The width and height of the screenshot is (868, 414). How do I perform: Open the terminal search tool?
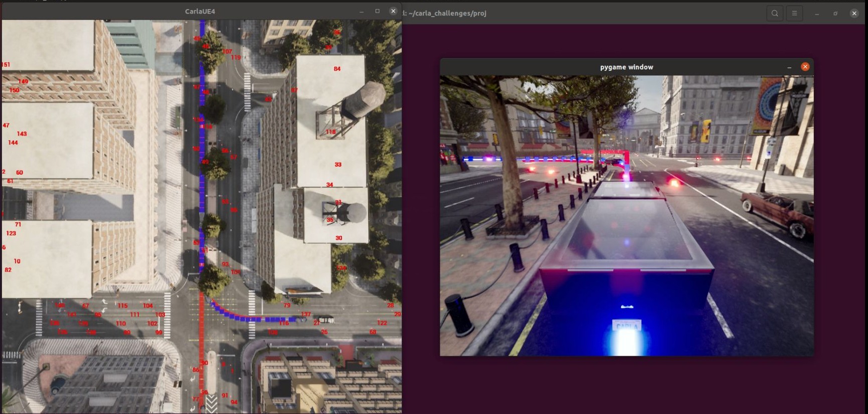775,14
